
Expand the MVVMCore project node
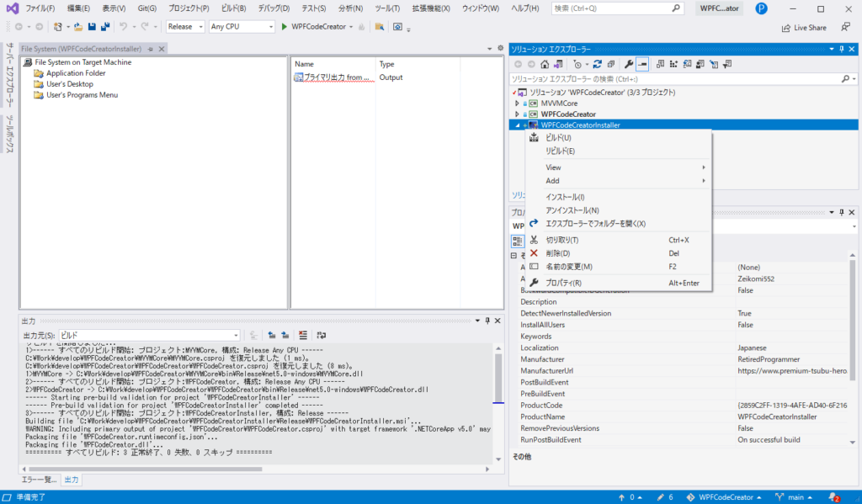[517, 103]
